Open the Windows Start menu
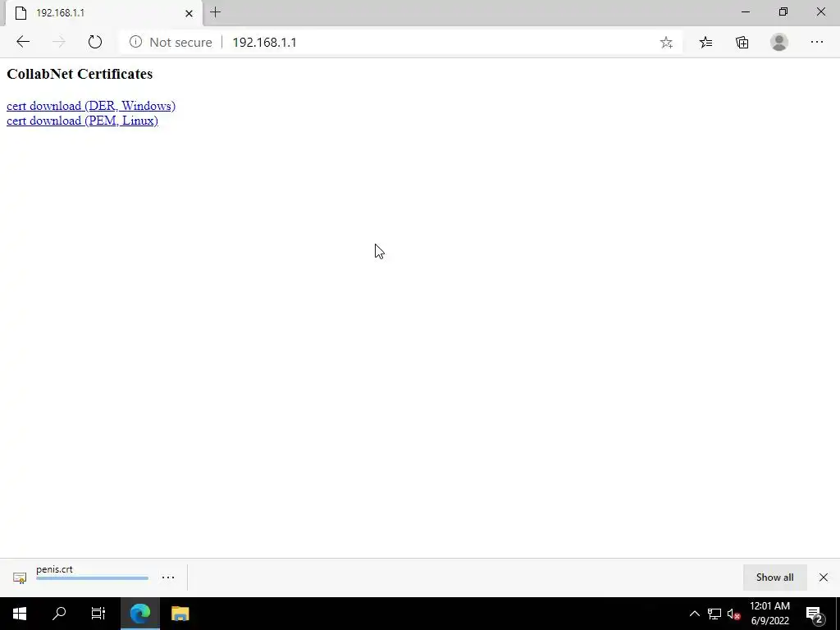 [20, 614]
